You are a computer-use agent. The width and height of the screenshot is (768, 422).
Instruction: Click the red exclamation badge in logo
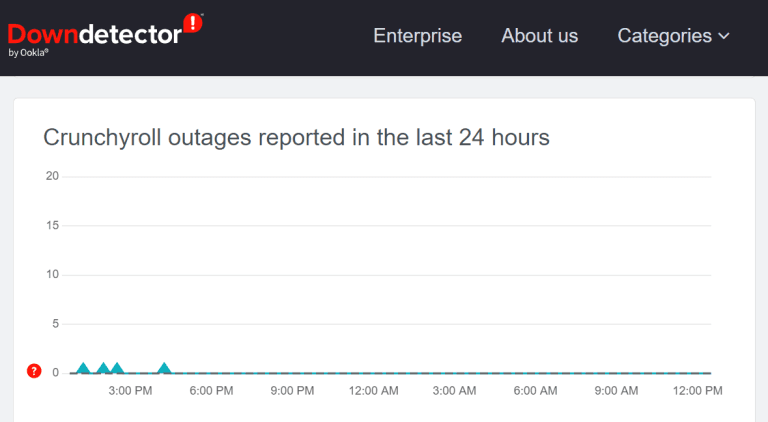(193, 24)
